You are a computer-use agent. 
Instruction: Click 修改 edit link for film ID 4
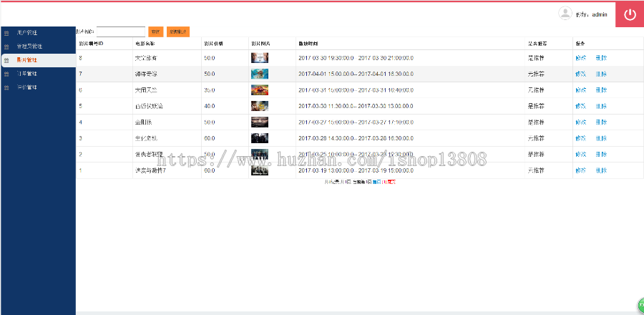point(581,122)
